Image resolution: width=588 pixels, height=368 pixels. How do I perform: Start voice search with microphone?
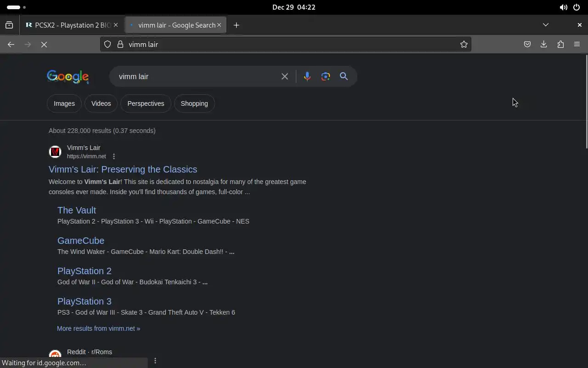click(x=307, y=76)
